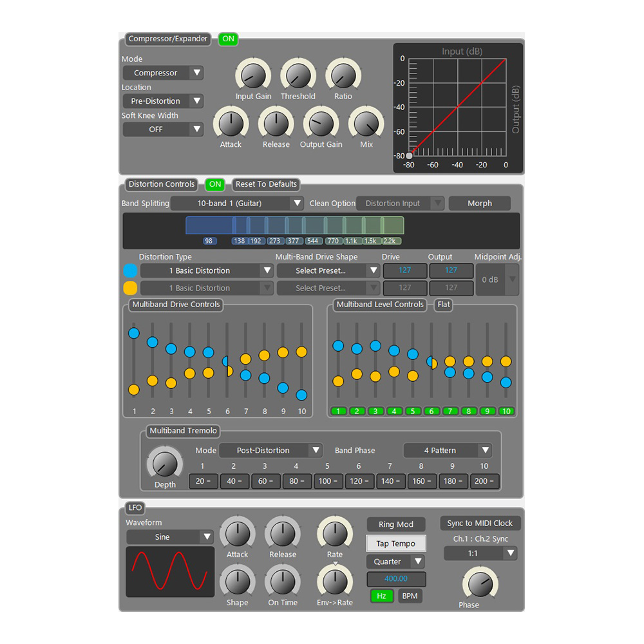The height and width of the screenshot is (644, 644).
Task: Switch LFO rate units to BPM
Action: point(410,596)
